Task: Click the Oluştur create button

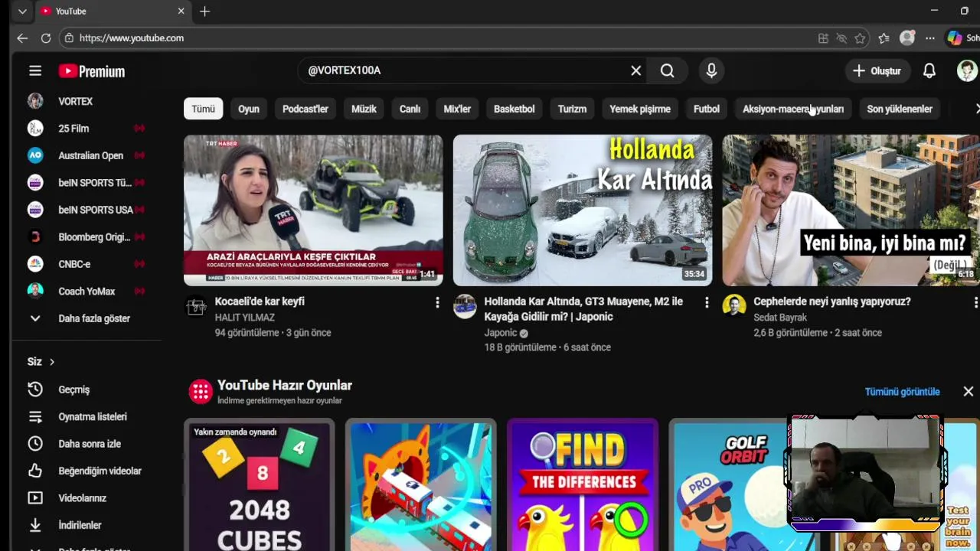Action: pos(877,70)
